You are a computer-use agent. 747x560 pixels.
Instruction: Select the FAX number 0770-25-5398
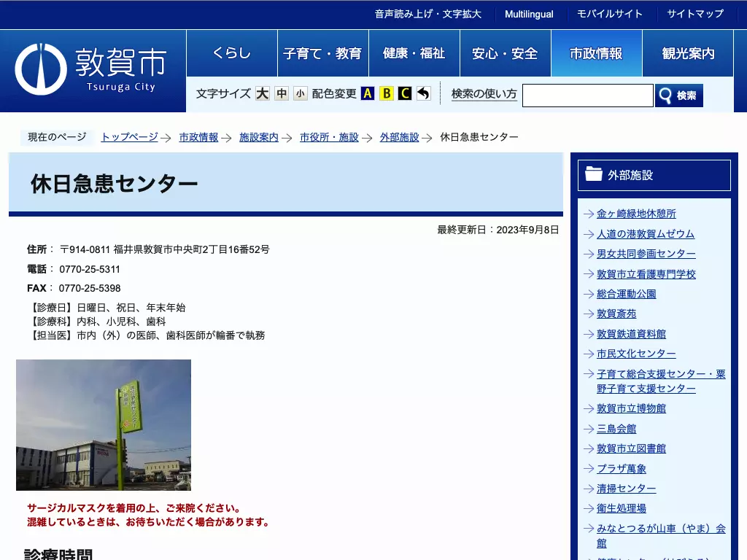[x=90, y=288]
